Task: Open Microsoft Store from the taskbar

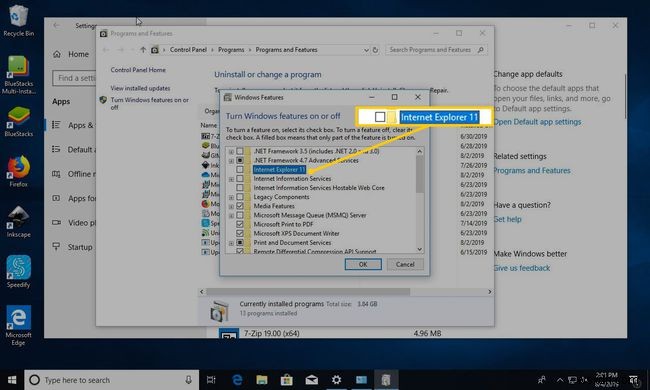Action: (286, 380)
